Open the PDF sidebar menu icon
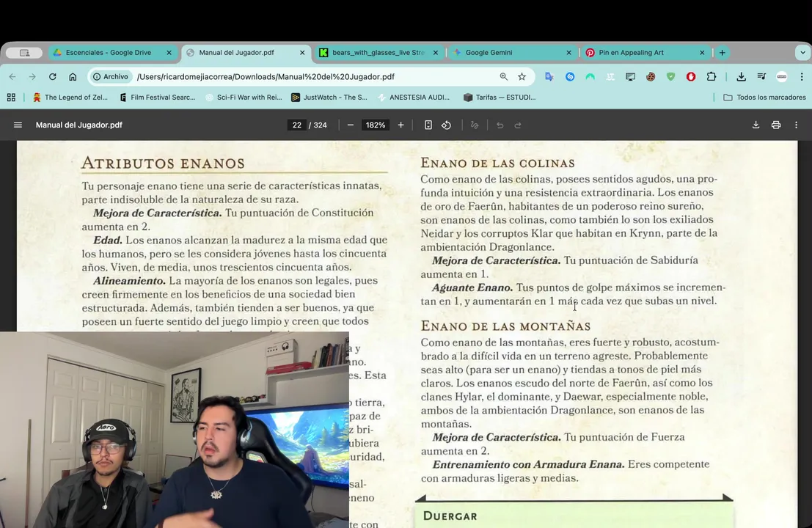This screenshot has width=812, height=528. point(18,125)
